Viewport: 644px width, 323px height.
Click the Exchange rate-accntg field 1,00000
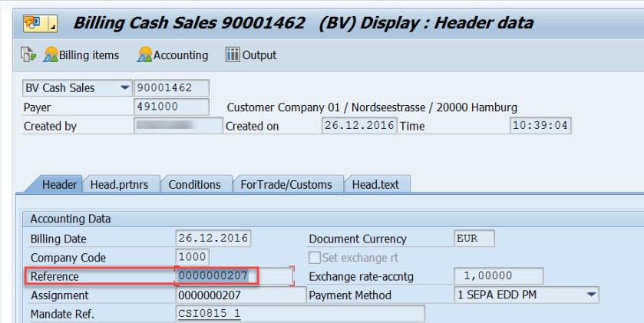coord(499,276)
